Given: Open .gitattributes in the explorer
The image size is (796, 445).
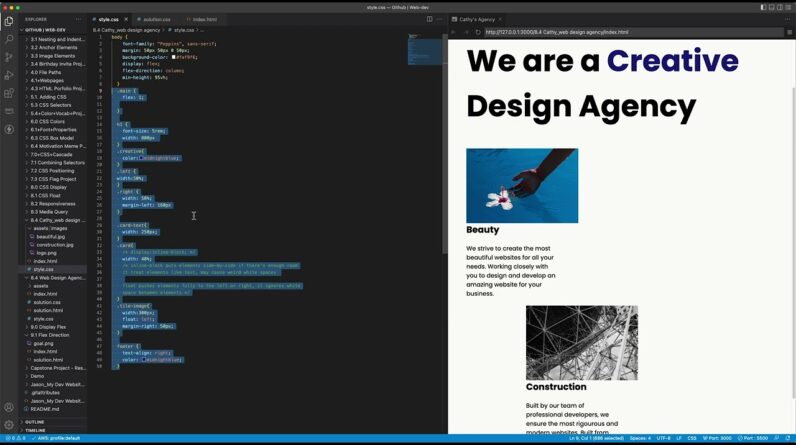Looking at the screenshot, I should click(x=45, y=393).
